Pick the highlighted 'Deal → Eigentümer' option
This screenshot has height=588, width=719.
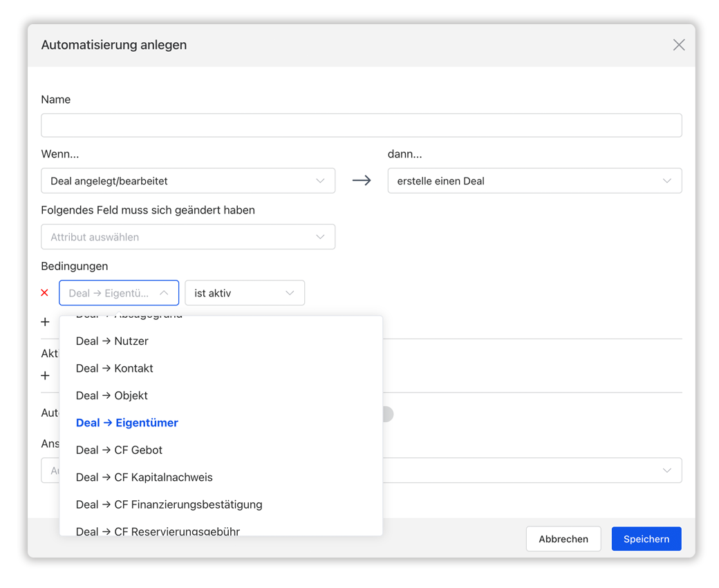[x=127, y=423]
